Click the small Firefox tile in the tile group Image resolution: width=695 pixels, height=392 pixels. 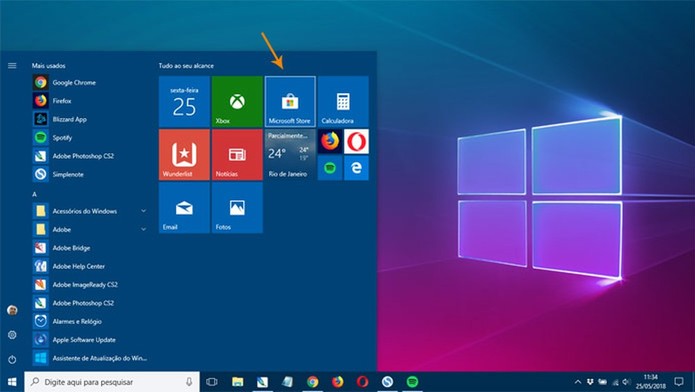point(330,141)
